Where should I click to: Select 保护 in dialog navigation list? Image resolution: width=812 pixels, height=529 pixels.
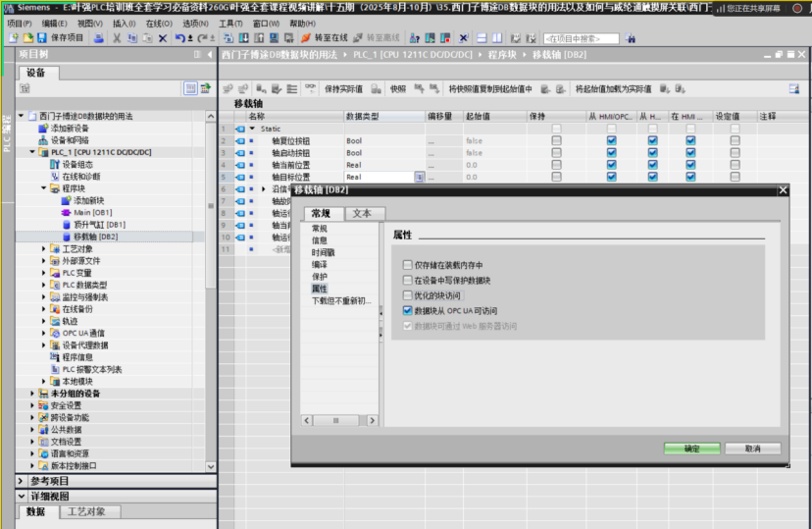[320, 277]
